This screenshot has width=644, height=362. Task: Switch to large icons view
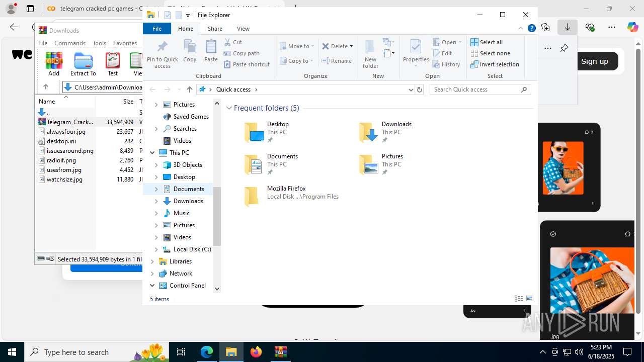tap(529, 299)
